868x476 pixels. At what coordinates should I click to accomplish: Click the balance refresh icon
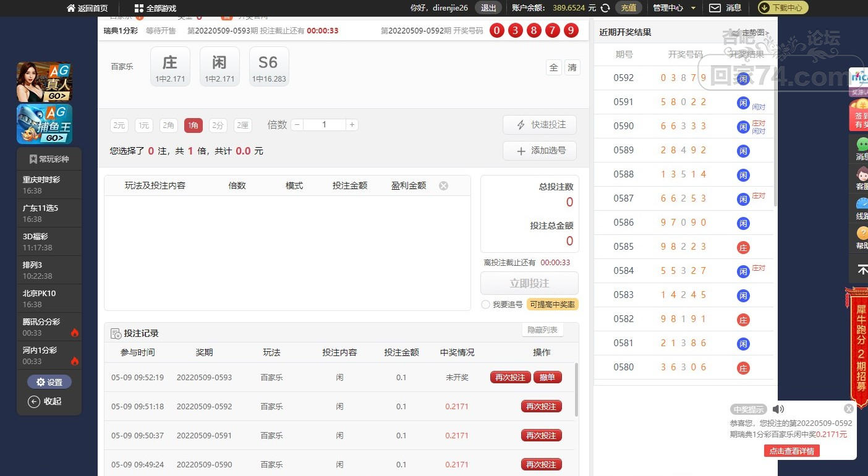(605, 8)
